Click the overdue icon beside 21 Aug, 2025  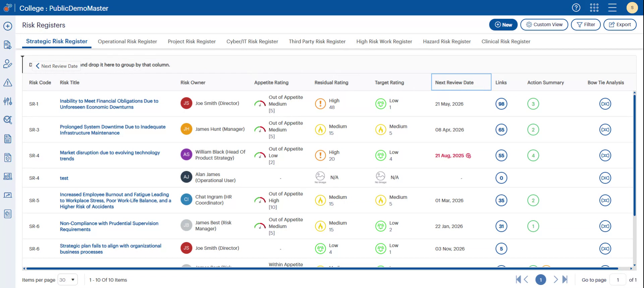(469, 156)
